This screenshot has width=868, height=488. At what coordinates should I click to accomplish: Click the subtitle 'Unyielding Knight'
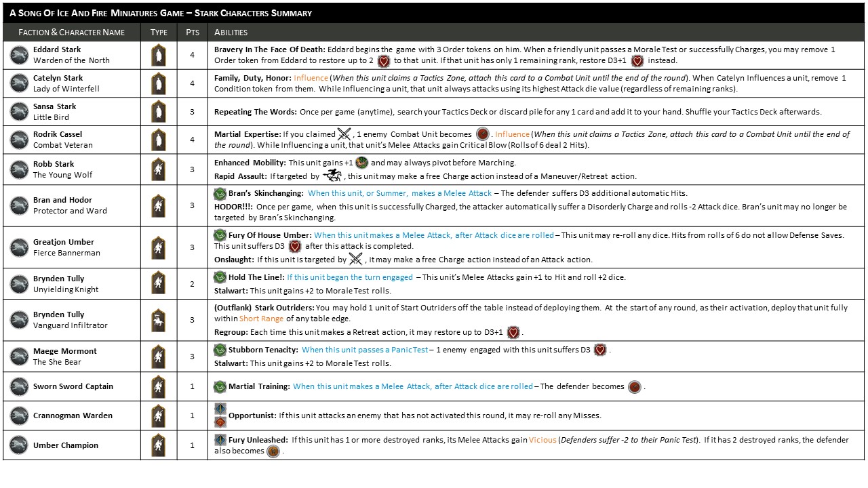[x=66, y=289]
